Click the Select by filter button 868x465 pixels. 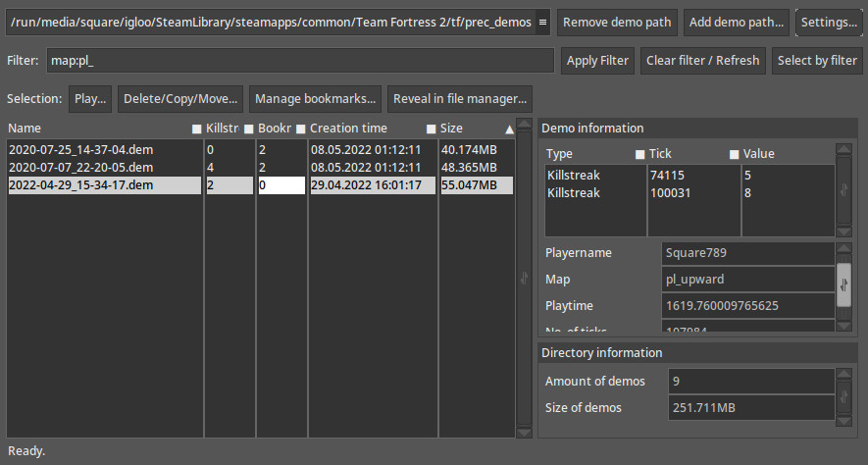[x=817, y=61]
